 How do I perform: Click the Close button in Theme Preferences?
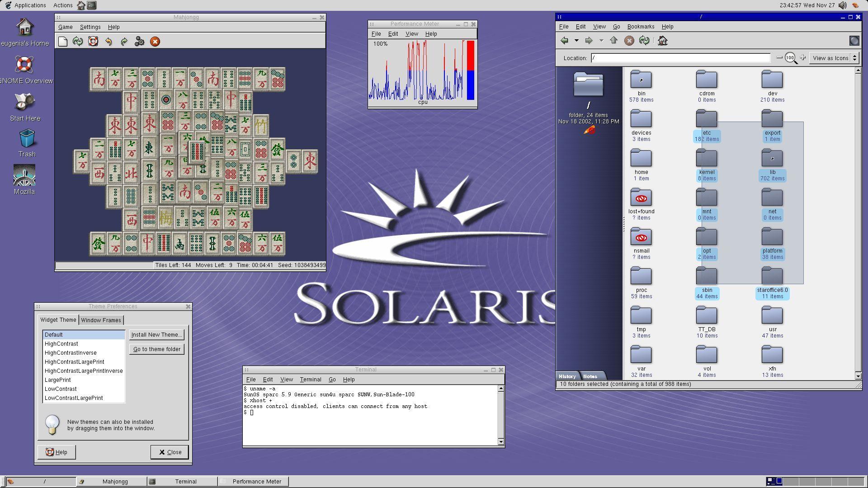coord(170,452)
